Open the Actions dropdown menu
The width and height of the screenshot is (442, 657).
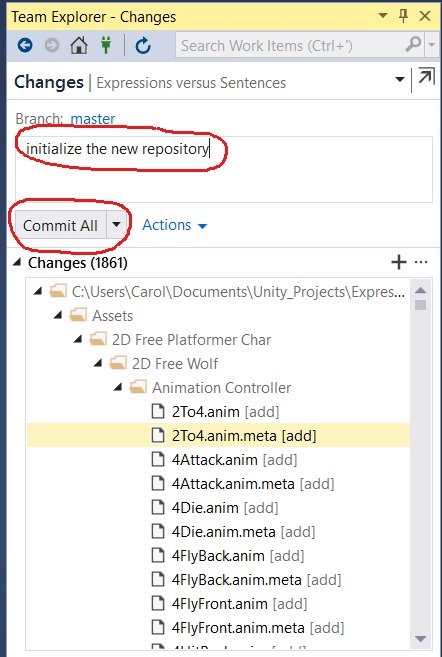(x=175, y=225)
